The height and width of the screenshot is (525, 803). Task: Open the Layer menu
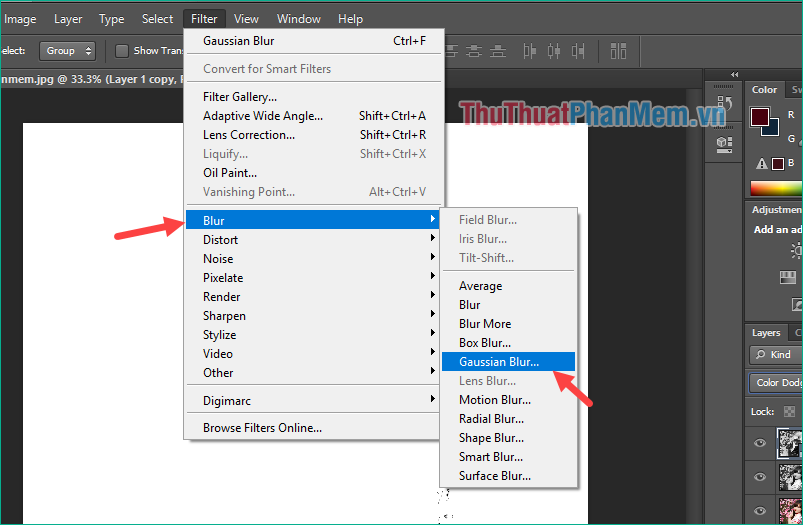pos(68,19)
